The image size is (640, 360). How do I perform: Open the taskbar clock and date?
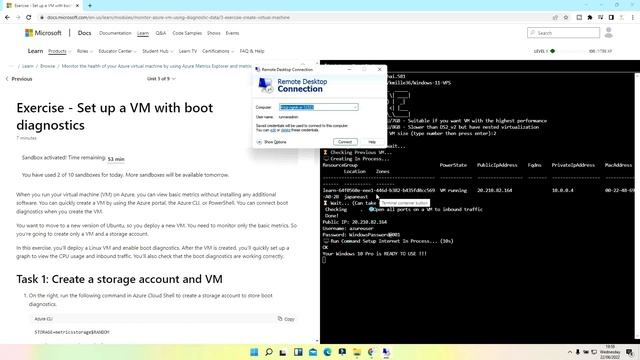coord(610,352)
